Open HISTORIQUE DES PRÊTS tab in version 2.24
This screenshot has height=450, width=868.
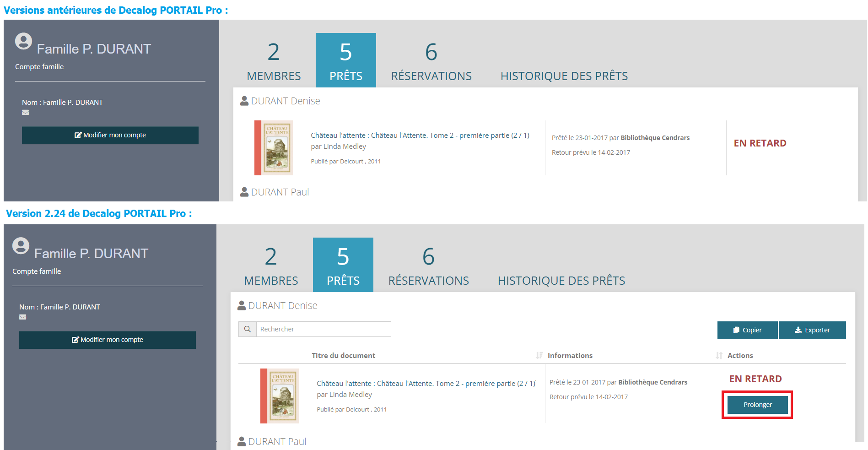561,281
